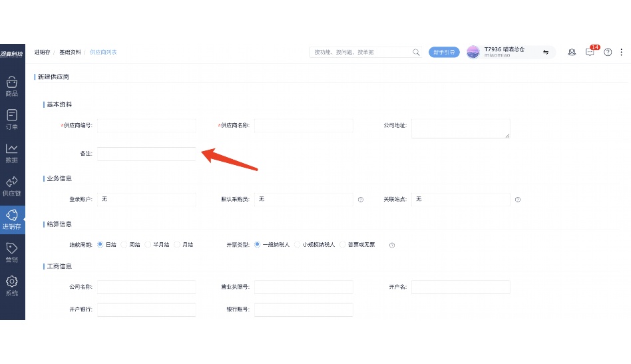This screenshot has height=364, width=631.
Task: Choose 小规模纳税人 invoice type
Action: tap(298, 245)
